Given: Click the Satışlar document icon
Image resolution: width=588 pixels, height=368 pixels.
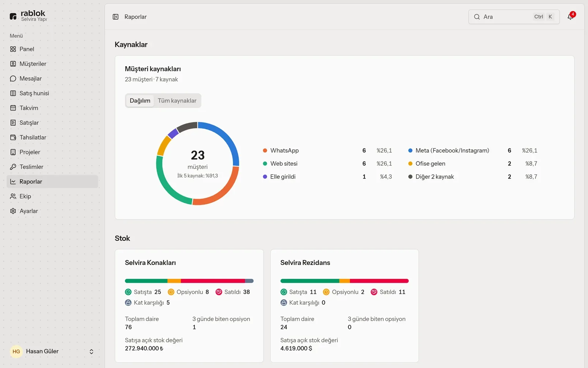Looking at the screenshot, I should click(x=13, y=123).
